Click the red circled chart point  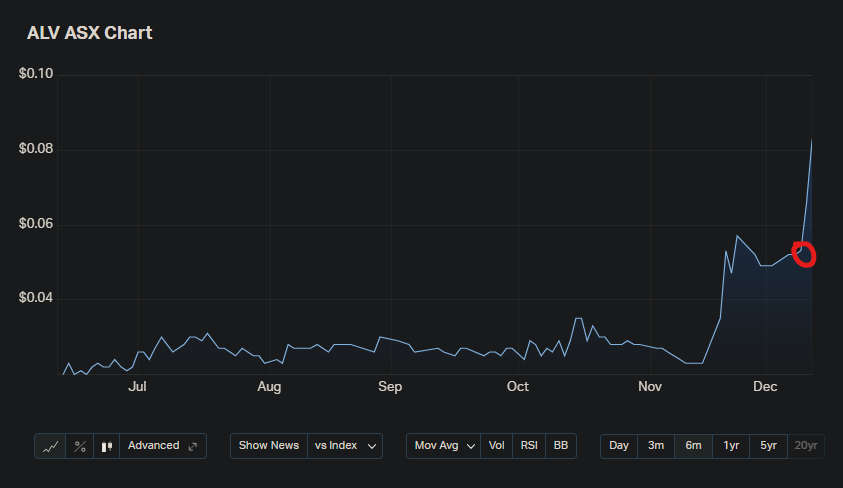pos(804,255)
